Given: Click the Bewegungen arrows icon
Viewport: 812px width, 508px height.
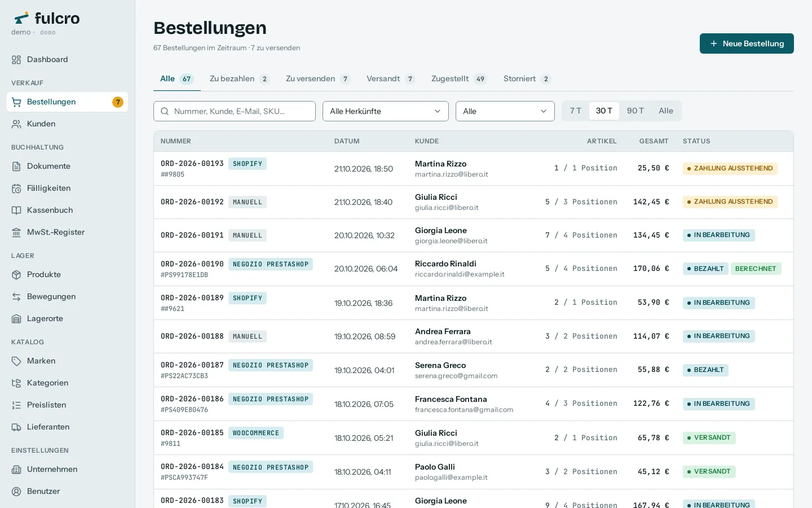Looking at the screenshot, I should tap(16, 297).
